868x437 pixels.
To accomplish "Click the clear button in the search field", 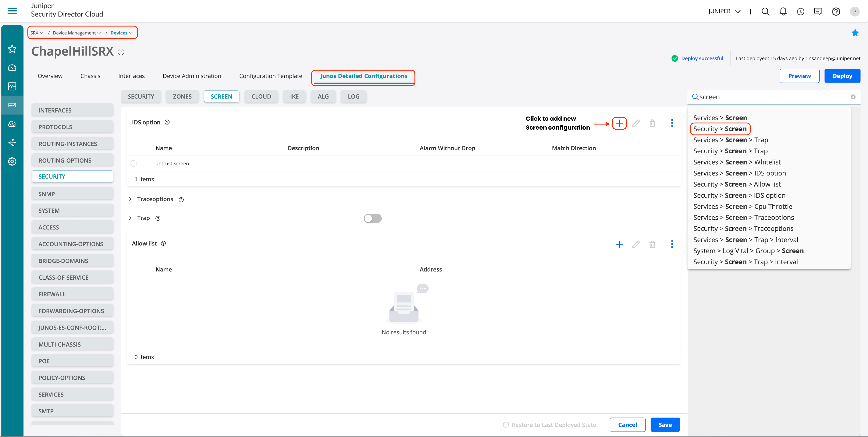I will [x=853, y=97].
